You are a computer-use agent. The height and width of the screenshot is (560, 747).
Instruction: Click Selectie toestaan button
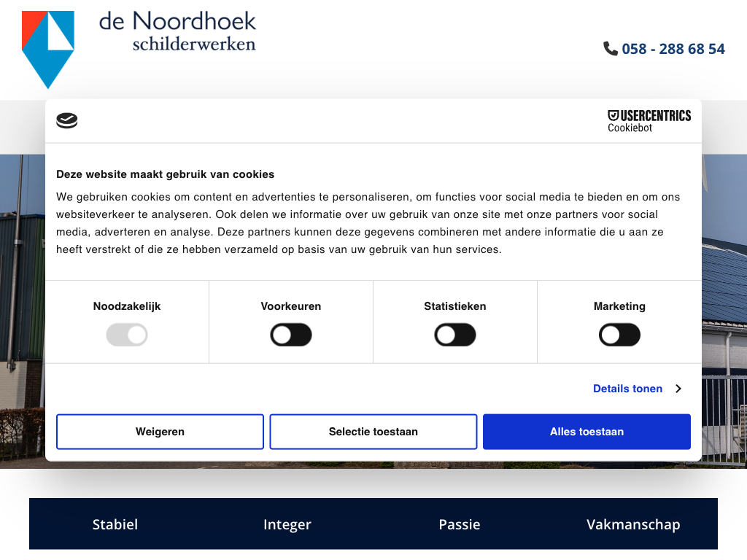pos(373,432)
